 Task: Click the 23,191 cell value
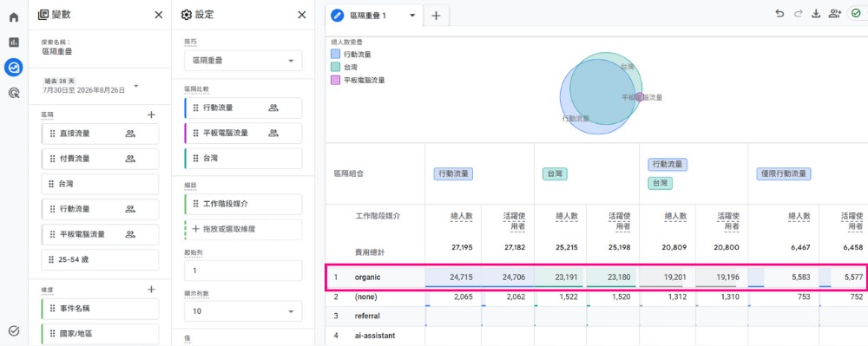click(567, 277)
